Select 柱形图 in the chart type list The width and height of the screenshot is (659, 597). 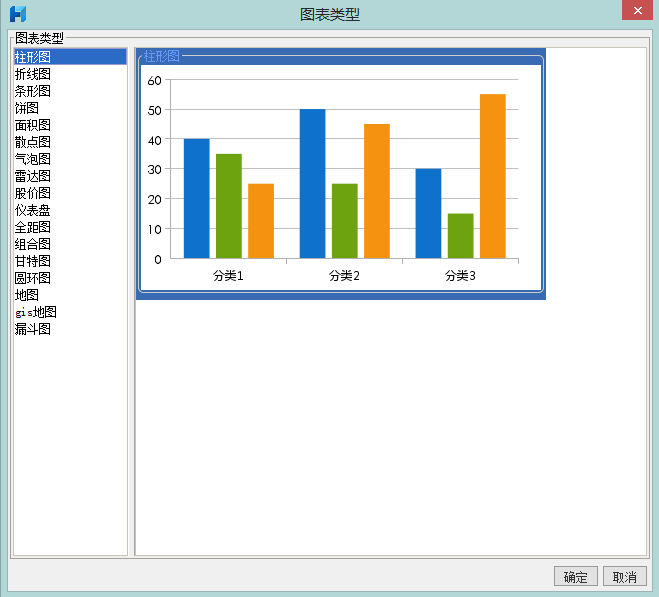[x=70, y=57]
